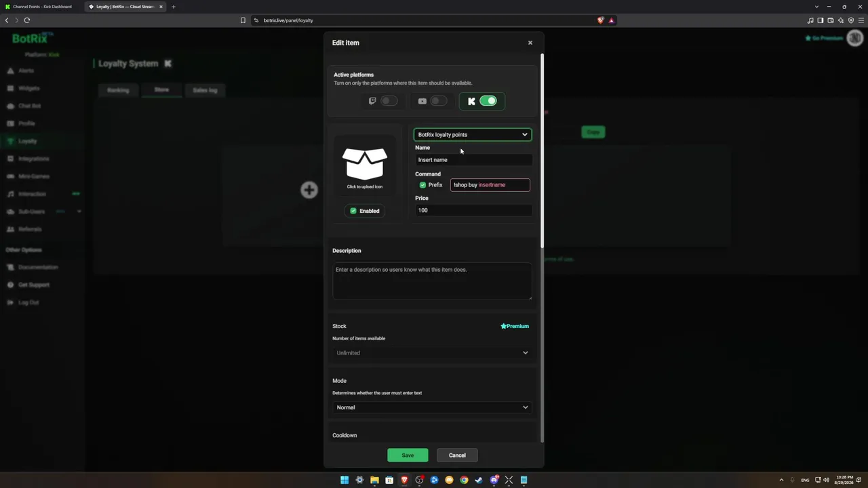Click the dialog's vertical scrollbar
868x488 pixels.
pos(542,149)
